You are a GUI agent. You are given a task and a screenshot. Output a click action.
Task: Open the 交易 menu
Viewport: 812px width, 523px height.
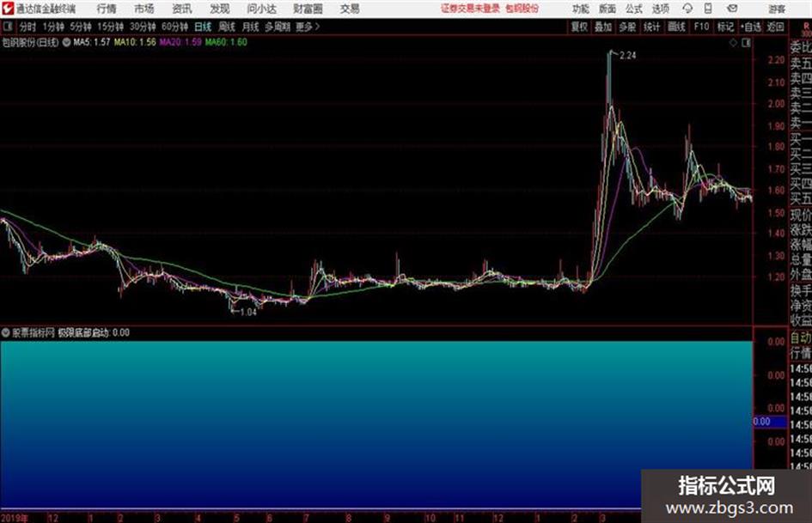(350, 9)
